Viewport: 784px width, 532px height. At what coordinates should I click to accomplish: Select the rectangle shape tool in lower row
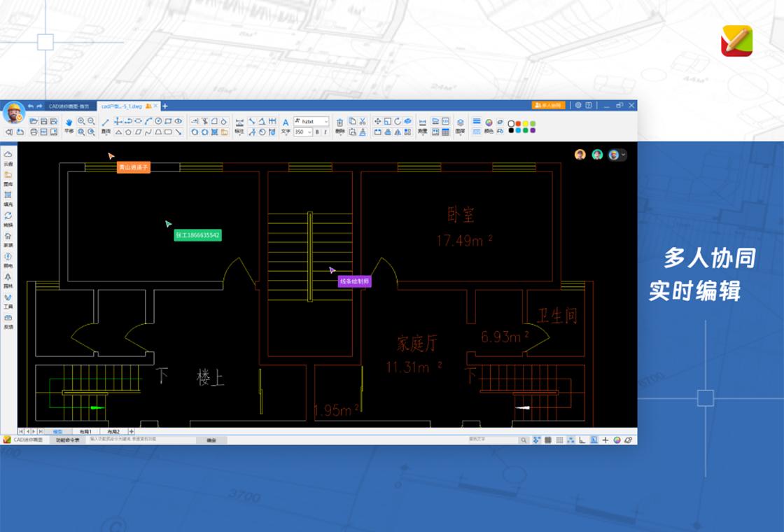pos(168,132)
